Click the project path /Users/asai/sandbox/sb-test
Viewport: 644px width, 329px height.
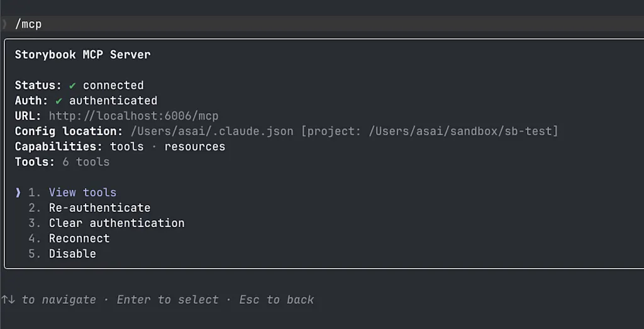tap(461, 131)
